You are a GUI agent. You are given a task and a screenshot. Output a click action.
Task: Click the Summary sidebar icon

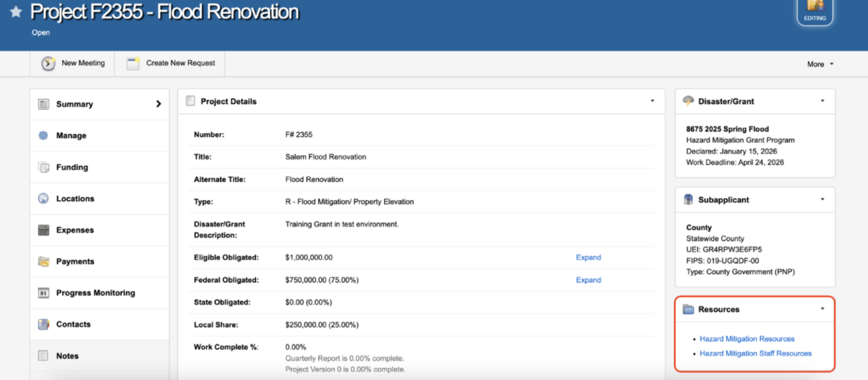point(43,104)
